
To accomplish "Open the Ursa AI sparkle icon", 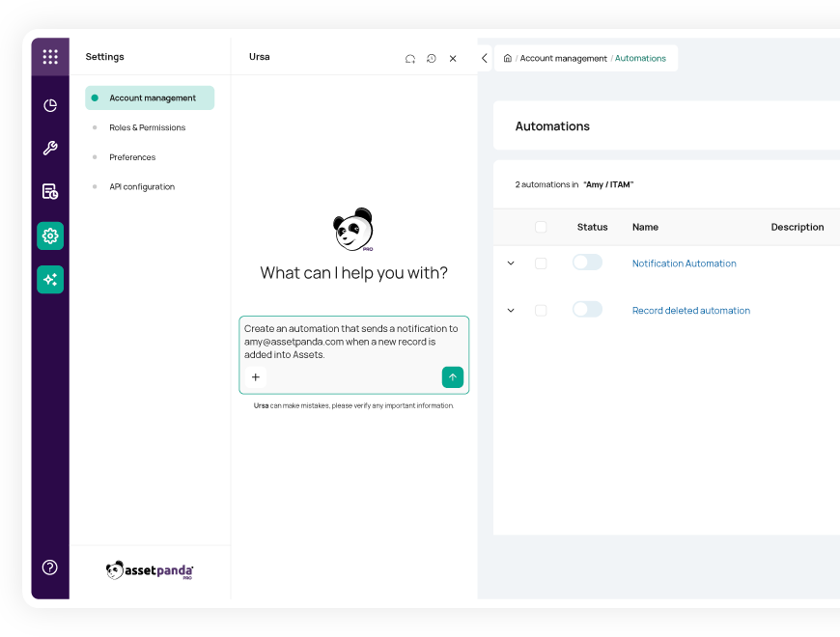I will click(50, 279).
